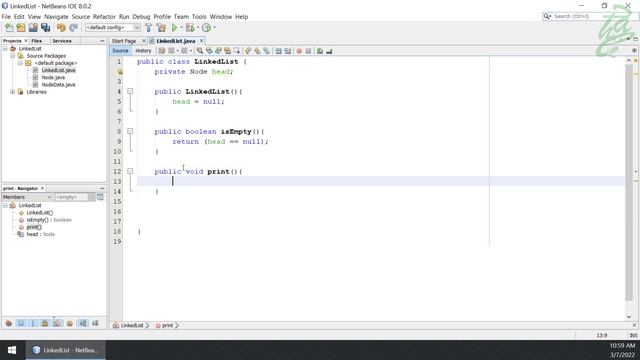Toggle Show Inner Classes filter in Navigator
This screenshot has height=360, width=640.
57,323
